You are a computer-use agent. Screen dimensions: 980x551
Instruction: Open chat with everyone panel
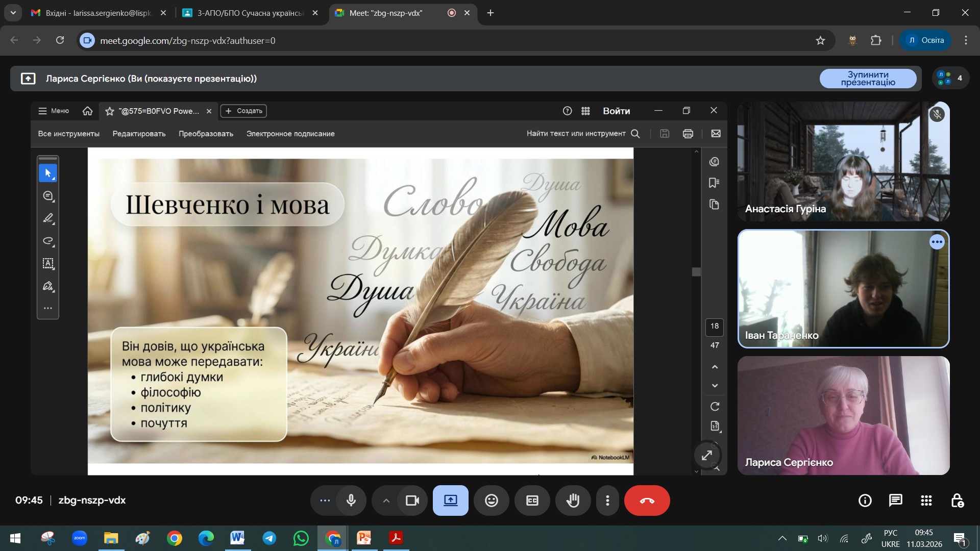[895, 500]
